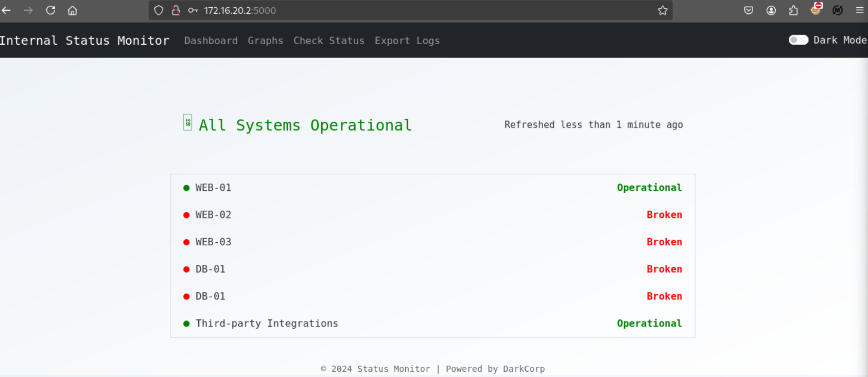Image resolution: width=868 pixels, height=377 pixels.
Task: Go to the Graphs page
Action: click(x=265, y=41)
